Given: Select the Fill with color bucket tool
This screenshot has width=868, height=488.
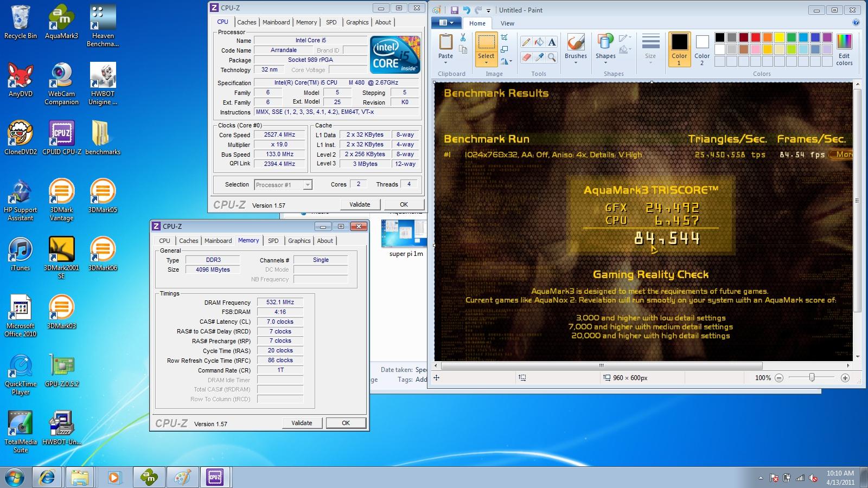Looking at the screenshot, I should [x=539, y=42].
